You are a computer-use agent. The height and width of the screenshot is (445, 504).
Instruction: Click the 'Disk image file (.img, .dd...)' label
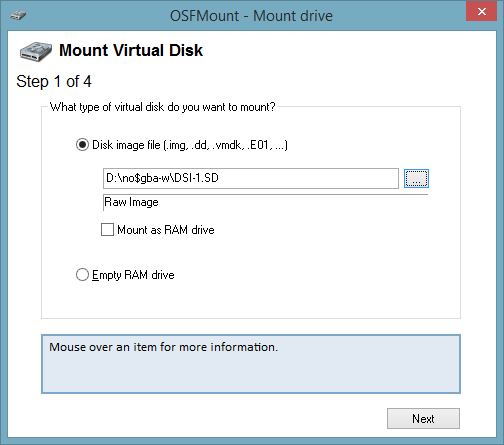pyautogui.click(x=190, y=145)
